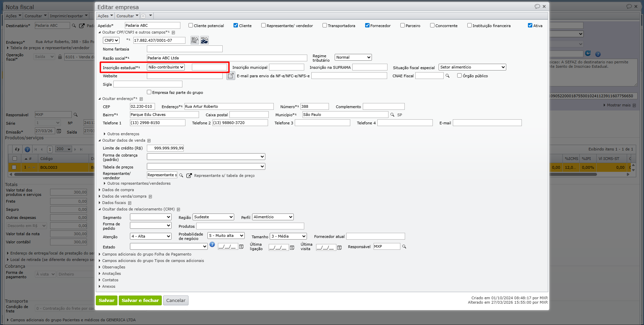The image size is (644, 325).
Task: Click the gear settings icon in dialog toolbar
Action: (x=143, y=16)
